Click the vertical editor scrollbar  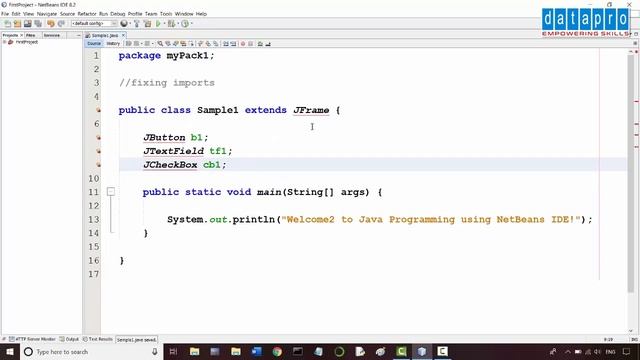[631, 173]
